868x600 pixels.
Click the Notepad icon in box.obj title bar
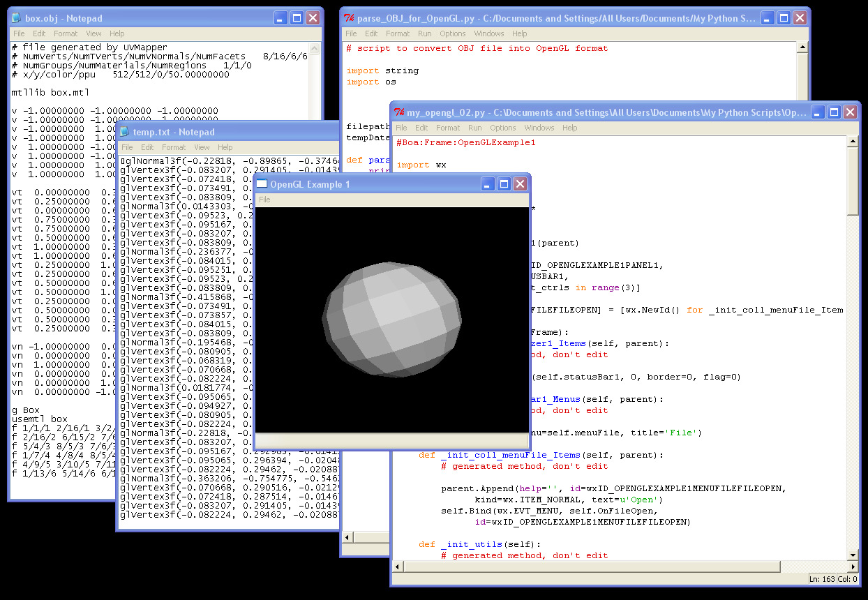click(17, 18)
